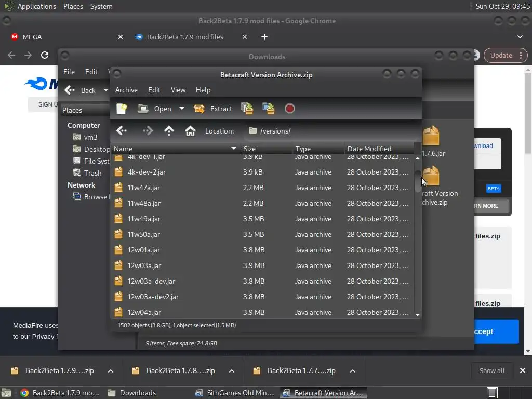Open Edit menu in Downloads window

[91, 72]
